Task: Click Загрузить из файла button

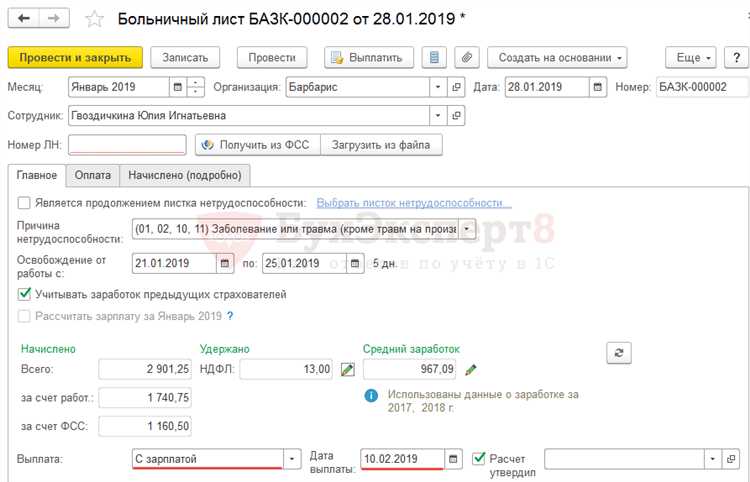Action: click(381, 145)
